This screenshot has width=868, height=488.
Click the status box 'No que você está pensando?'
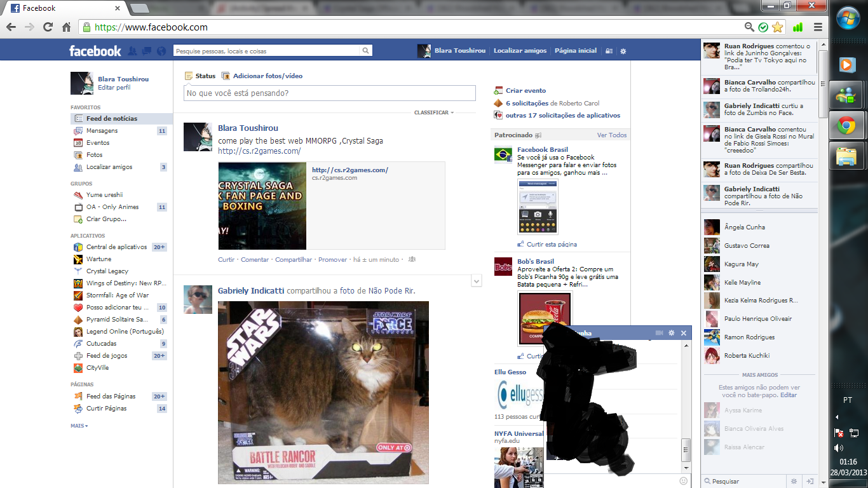tap(330, 93)
